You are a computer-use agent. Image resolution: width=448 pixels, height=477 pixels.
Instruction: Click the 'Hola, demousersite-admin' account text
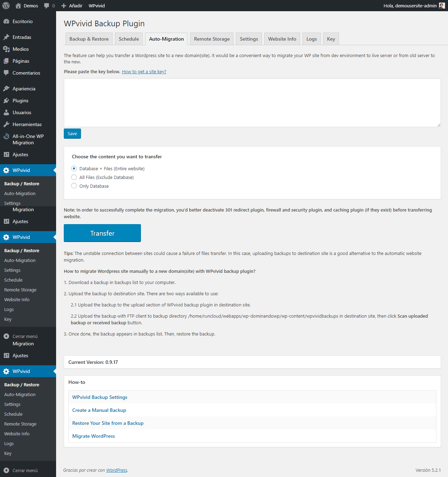[410, 6]
